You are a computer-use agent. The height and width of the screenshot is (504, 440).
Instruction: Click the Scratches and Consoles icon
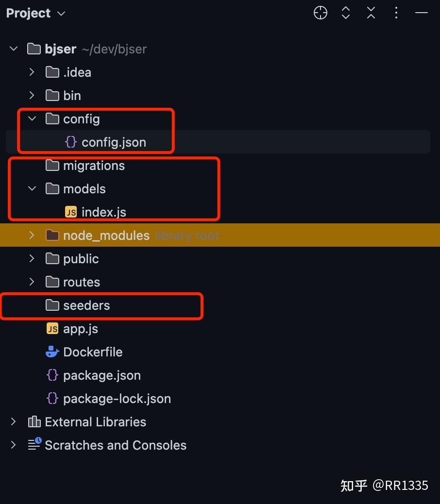click(34, 445)
